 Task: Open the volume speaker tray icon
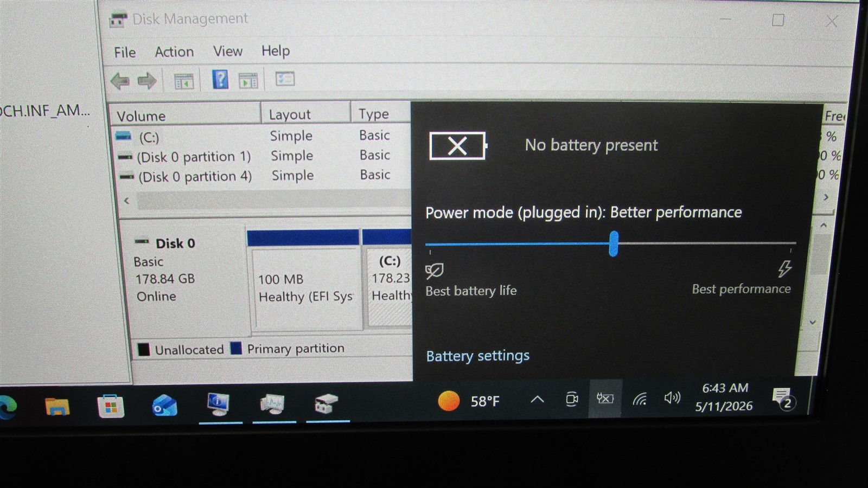coord(672,399)
